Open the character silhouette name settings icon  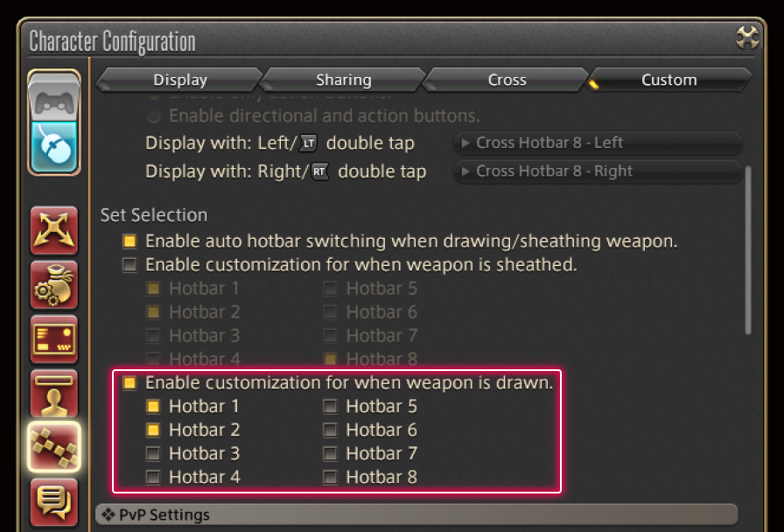click(54, 394)
